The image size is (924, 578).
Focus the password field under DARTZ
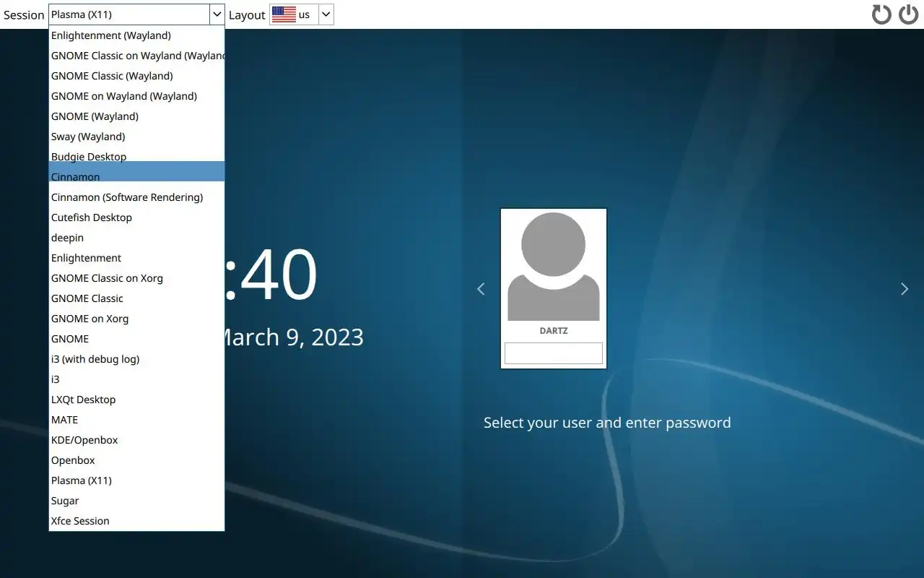tap(554, 353)
